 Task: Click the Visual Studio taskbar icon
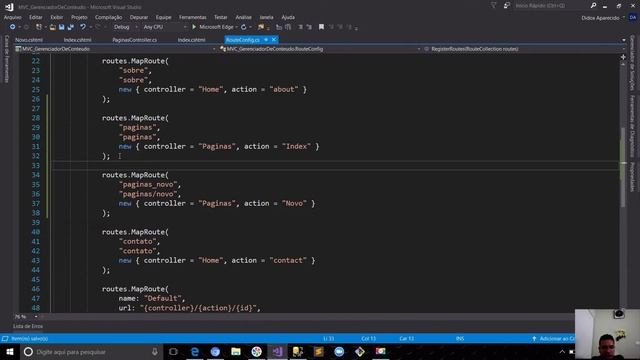tap(277, 351)
